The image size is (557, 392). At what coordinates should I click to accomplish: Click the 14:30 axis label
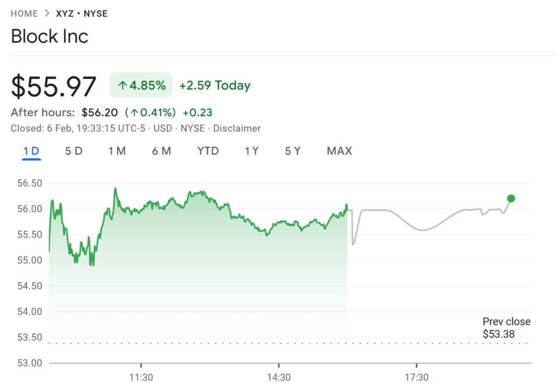click(279, 377)
